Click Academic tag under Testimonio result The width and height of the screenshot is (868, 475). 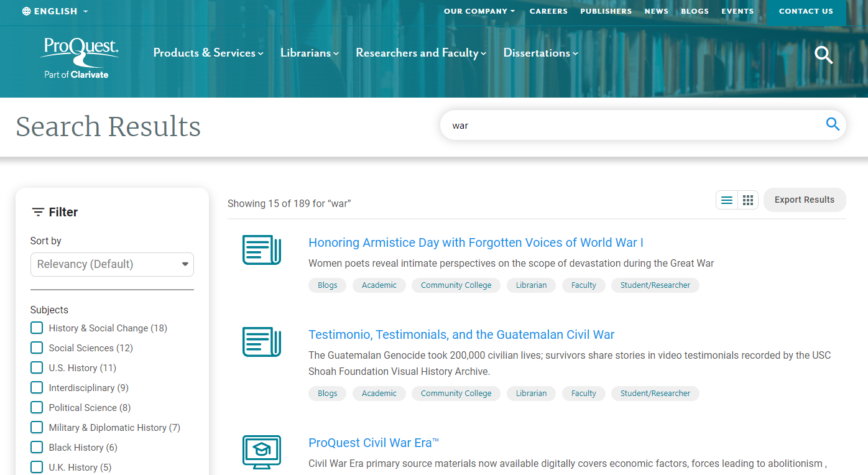coord(379,394)
